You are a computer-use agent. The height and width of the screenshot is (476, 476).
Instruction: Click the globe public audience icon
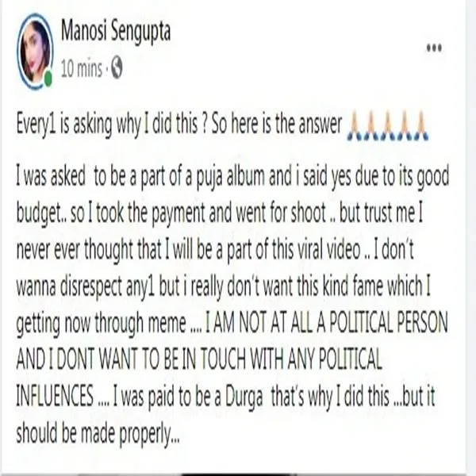117,67
